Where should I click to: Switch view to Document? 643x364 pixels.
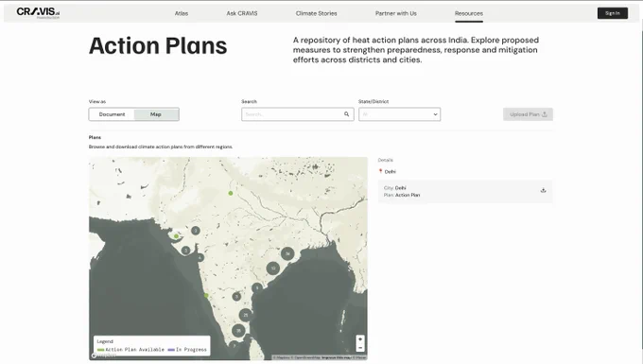coord(112,114)
